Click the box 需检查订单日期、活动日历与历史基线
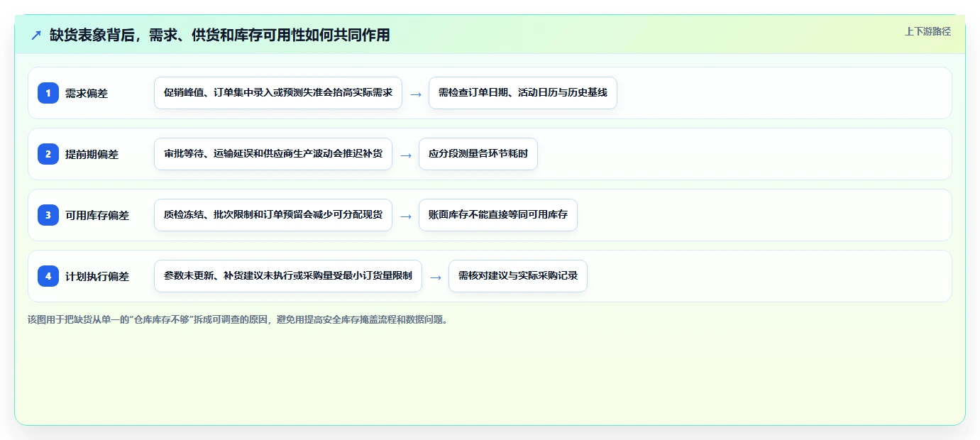The image size is (980, 440). tap(523, 93)
